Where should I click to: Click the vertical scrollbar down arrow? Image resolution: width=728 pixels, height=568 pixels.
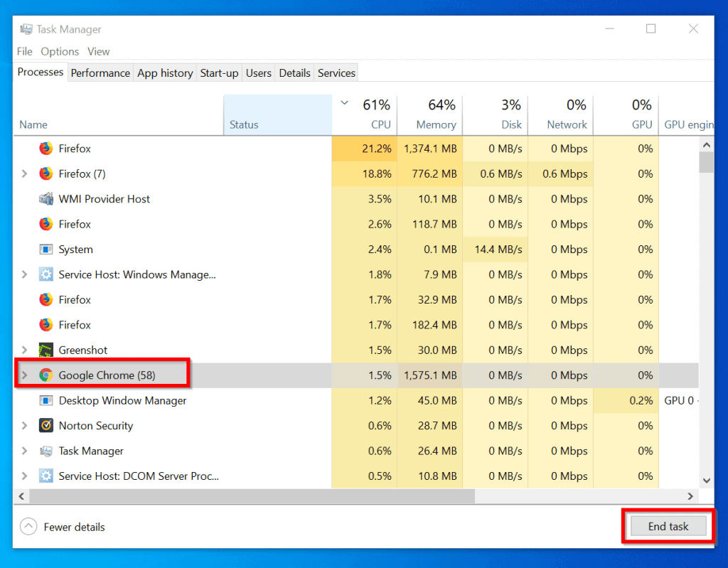[x=707, y=481]
